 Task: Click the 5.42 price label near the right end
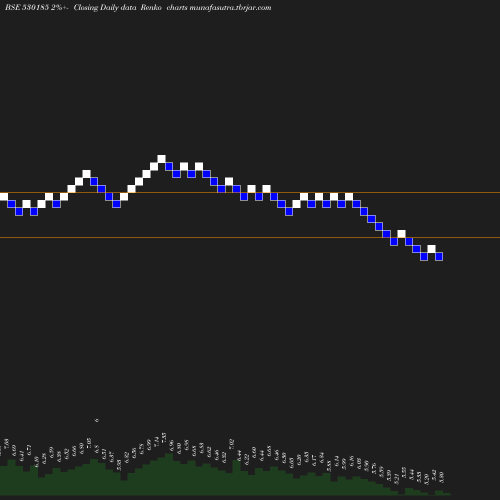434,475
